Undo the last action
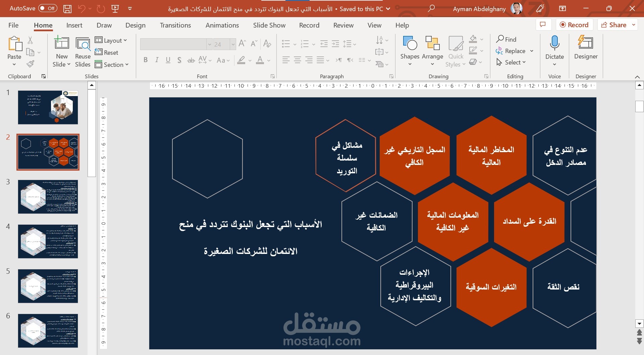The height and width of the screenshot is (355, 644). 82,9
